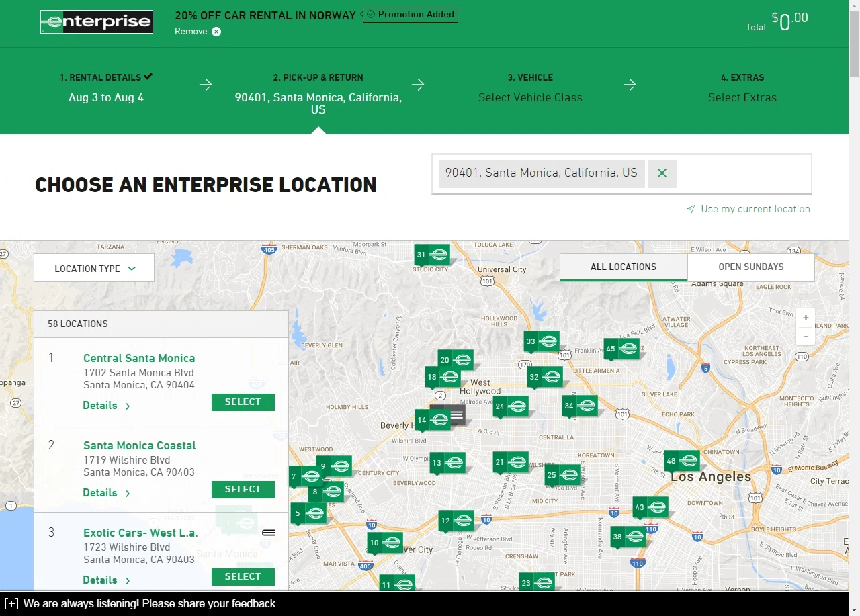
Task: Select map marker 10 near Culver City
Action: click(x=385, y=543)
